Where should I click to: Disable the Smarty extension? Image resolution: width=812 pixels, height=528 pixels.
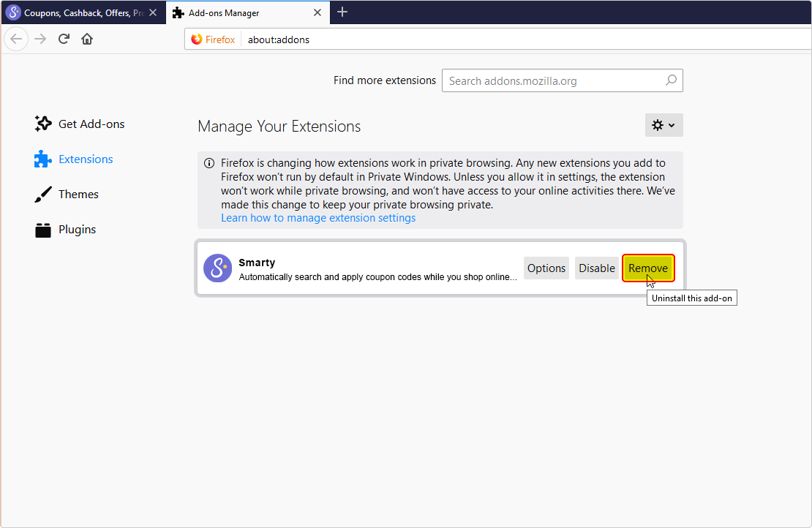click(x=596, y=268)
